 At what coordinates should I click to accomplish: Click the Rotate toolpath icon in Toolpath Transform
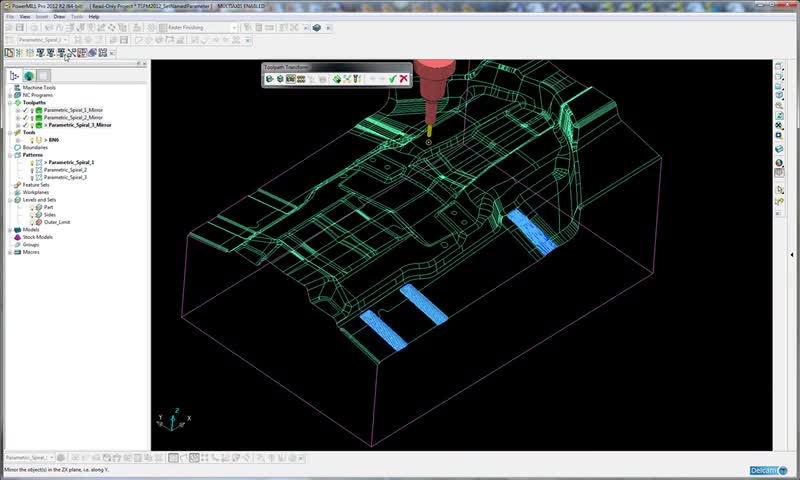(x=280, y=79)
